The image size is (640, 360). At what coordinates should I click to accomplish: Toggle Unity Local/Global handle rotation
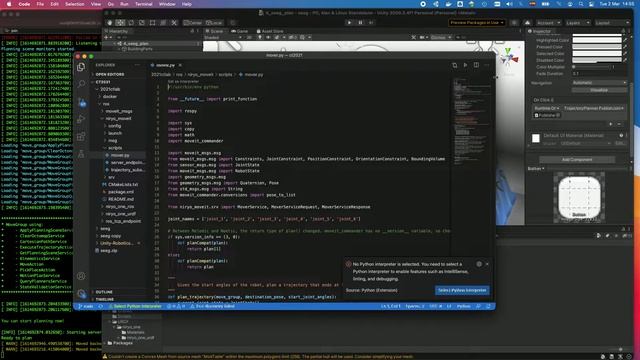pos(214,23)
